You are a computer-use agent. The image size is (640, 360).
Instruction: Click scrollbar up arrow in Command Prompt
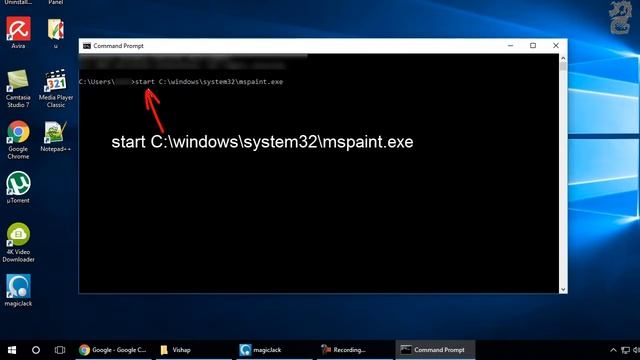[563, 58]
